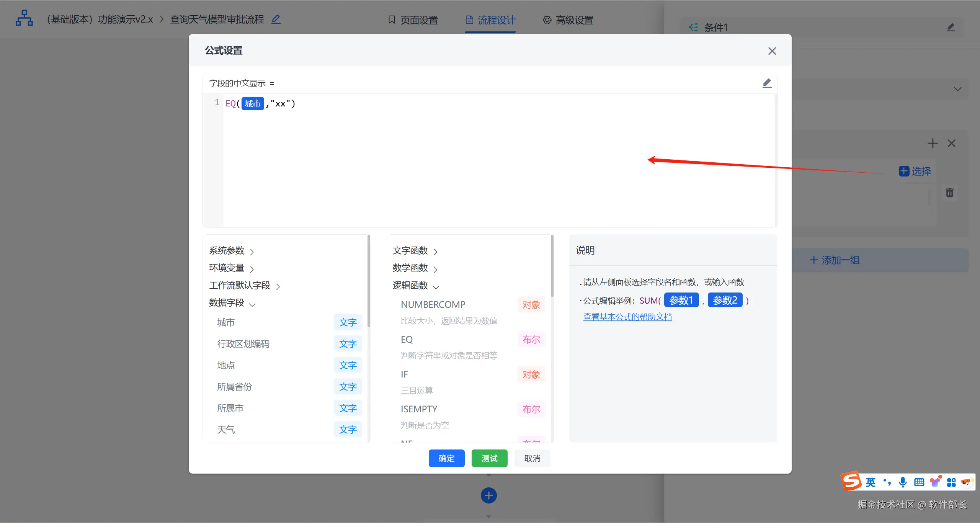The height and width of the screenshot is (523, 980).
Task: Click into the formula editor area
Action: pyautogui.click(x=498, y=161)
